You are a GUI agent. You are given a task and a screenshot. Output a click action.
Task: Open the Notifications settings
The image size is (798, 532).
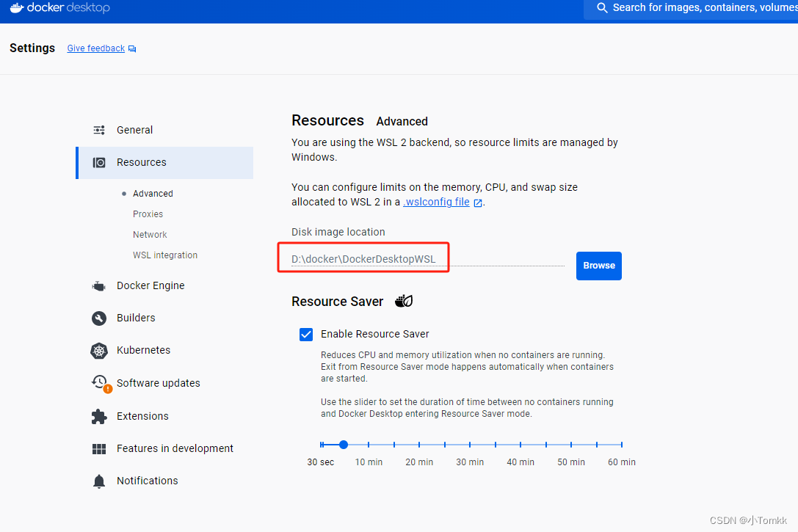[164, 481]
